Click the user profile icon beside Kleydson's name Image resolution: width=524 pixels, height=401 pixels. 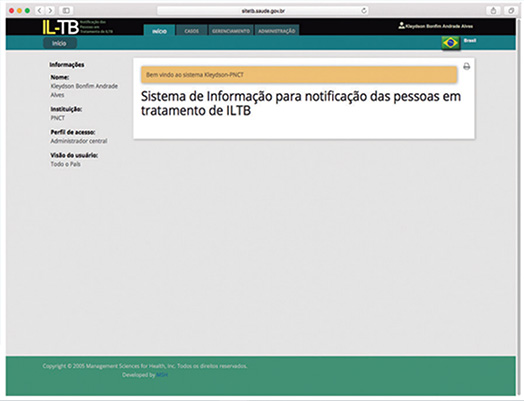pyautogui.click(x=401, y=25)
